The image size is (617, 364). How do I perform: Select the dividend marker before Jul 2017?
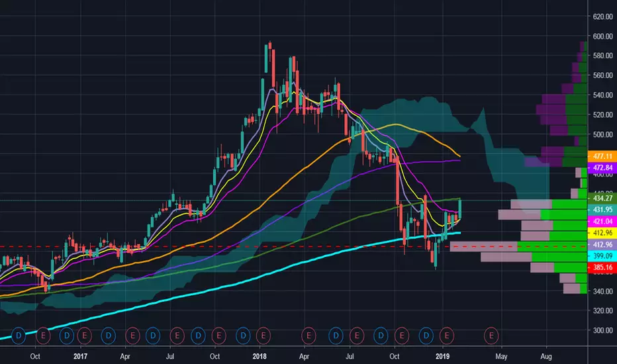click(153, 336)
